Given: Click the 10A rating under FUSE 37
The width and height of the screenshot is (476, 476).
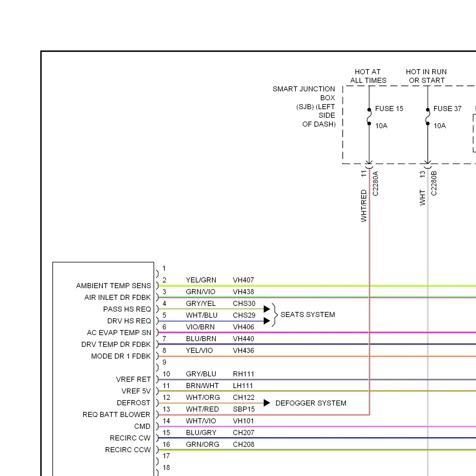Looking at the screenshot, I should pyautogui.click(x=440, y=126).
